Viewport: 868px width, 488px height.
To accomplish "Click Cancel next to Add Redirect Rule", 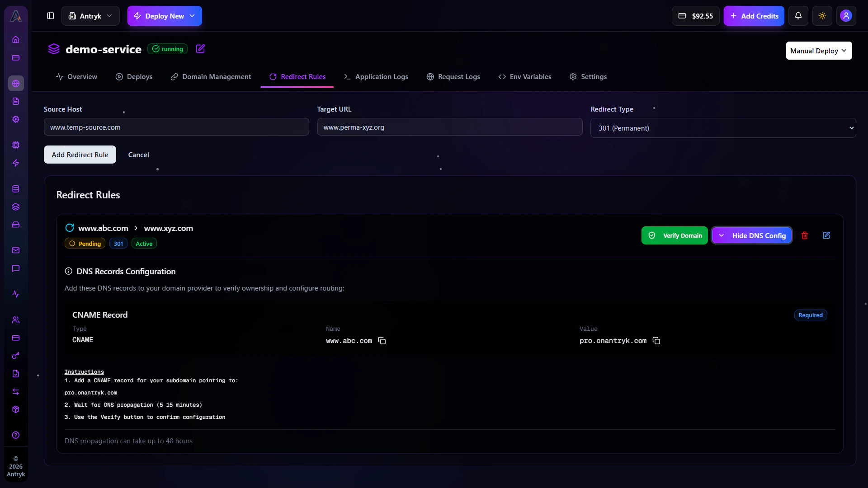I will click(138, 155).
